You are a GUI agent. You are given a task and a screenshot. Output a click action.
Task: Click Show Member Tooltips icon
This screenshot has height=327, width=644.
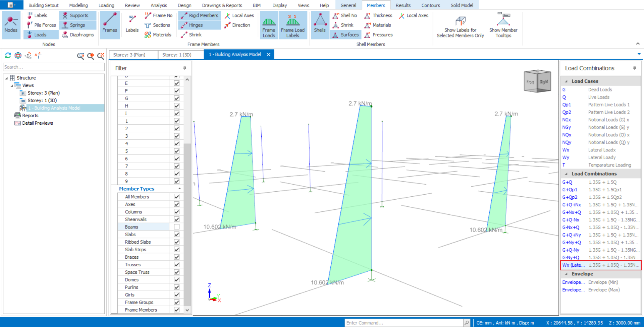pyautogui.click(x=503, y=25)
